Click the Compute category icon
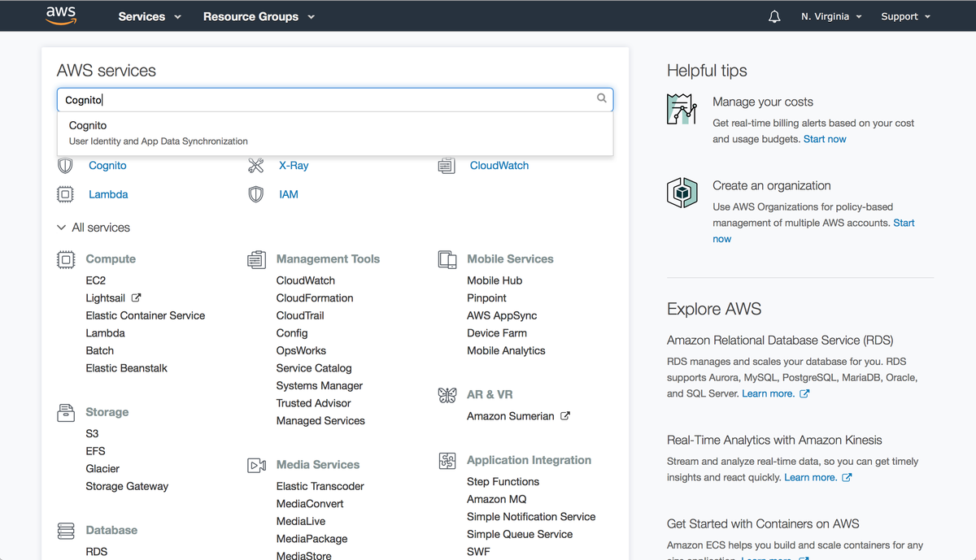 coord(65,258)
